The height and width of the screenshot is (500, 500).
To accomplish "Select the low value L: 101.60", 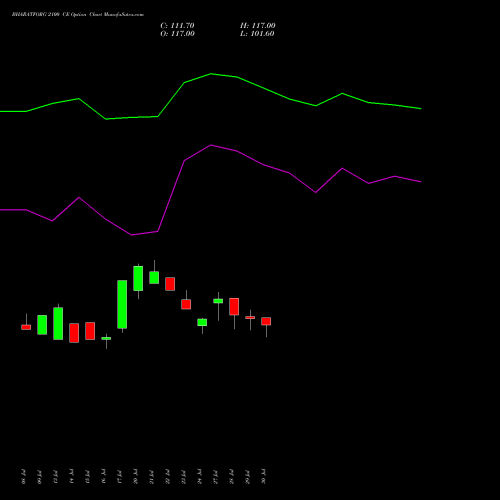I will 257,34.
